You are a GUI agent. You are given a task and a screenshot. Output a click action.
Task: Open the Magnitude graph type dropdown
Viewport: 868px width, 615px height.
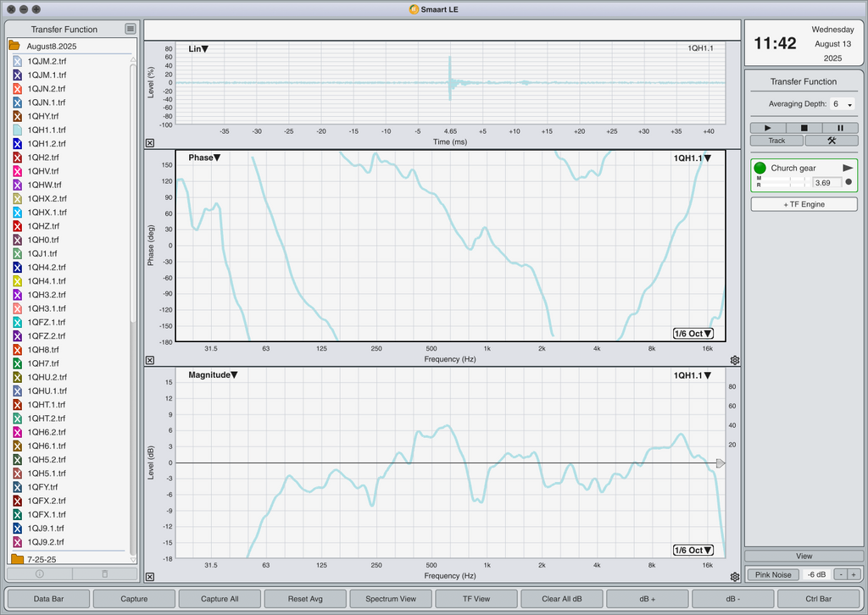click(x=213, y=375)
